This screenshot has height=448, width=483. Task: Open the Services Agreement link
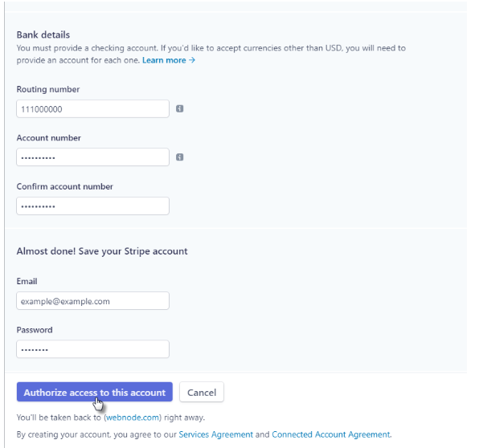click(215, 434)
